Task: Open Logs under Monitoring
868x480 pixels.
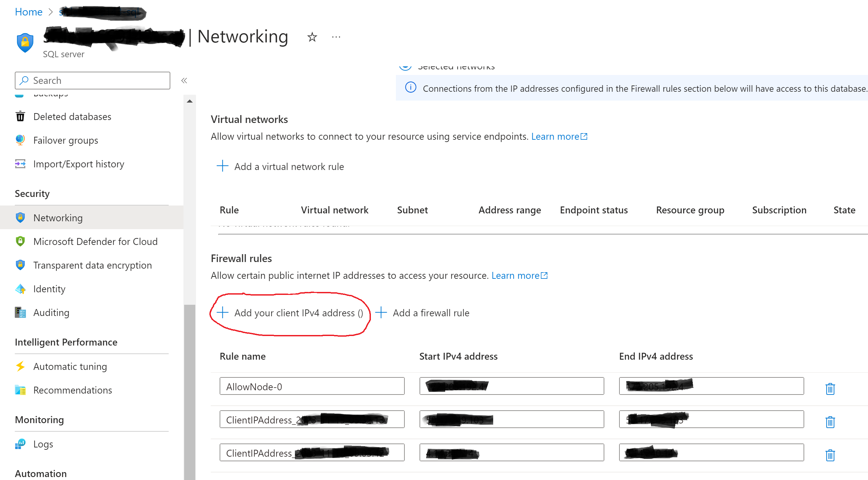Action: tap(43, 444)
